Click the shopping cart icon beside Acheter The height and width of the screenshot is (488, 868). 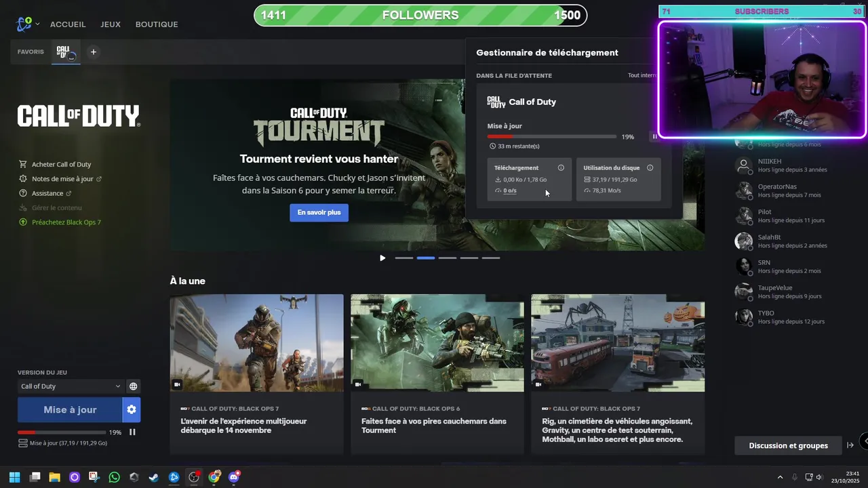click(23, 165)
